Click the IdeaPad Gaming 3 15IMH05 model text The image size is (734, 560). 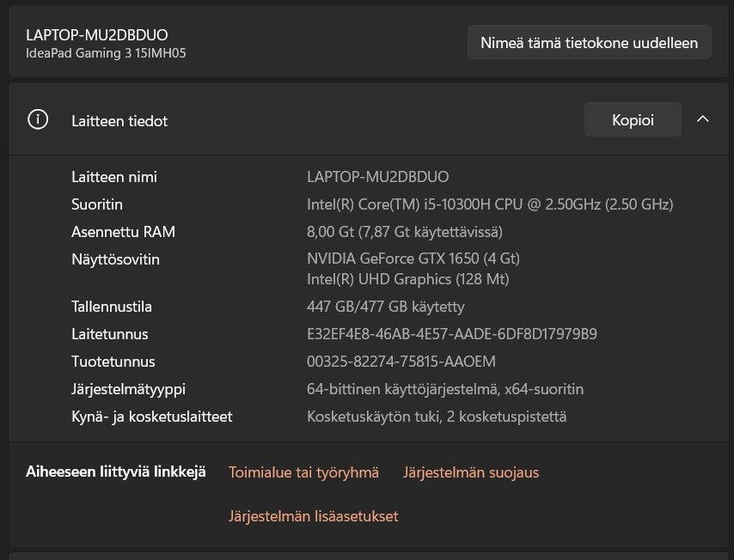pyautogui.click(x=106, y=53)
